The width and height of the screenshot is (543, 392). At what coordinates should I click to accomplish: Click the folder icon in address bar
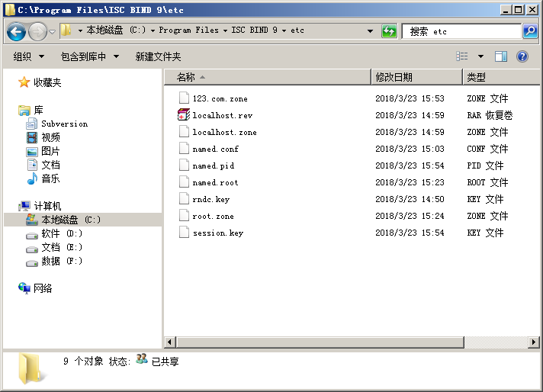pyautogui.click(x=66, y=31)
